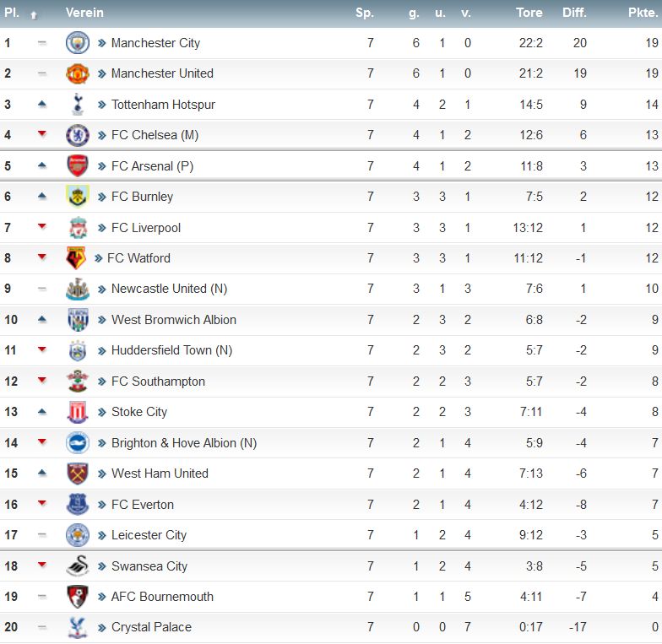Open the Brighton & Hove Albion link
This screenshot has height=644, width=662.
pos(184,443)
